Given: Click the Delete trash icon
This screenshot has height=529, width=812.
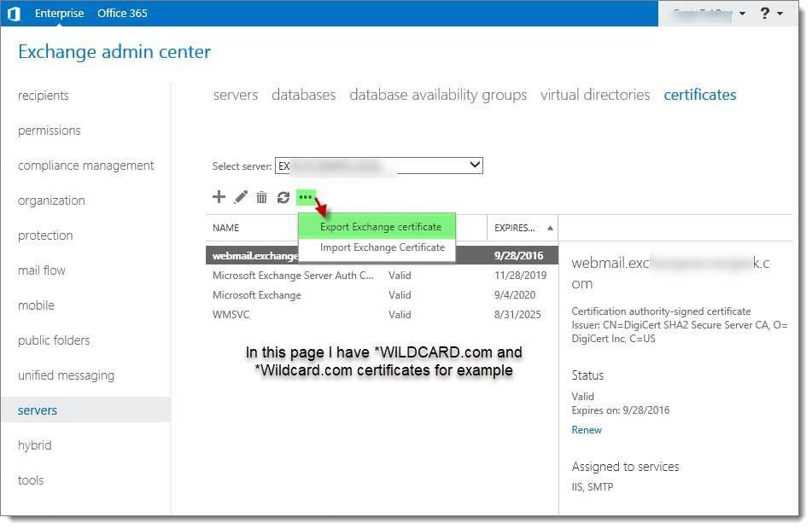Looking at the screenshot, I should click(x=262, y=197).
